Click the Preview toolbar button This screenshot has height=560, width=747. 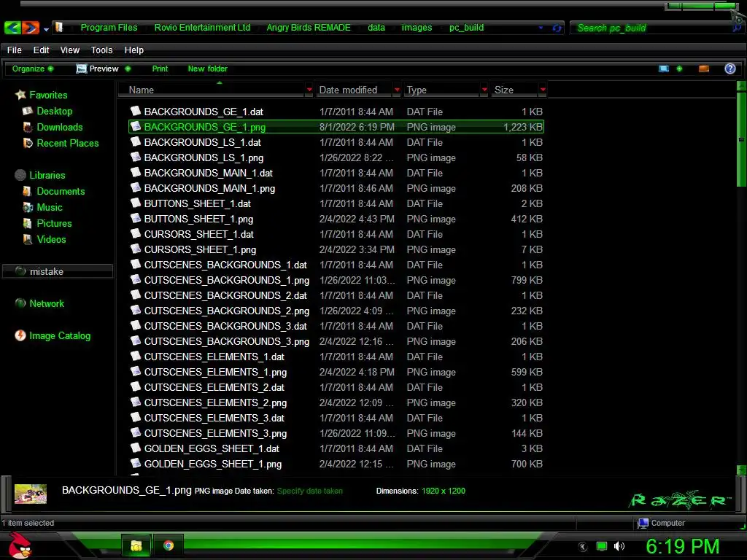point(98,69)
